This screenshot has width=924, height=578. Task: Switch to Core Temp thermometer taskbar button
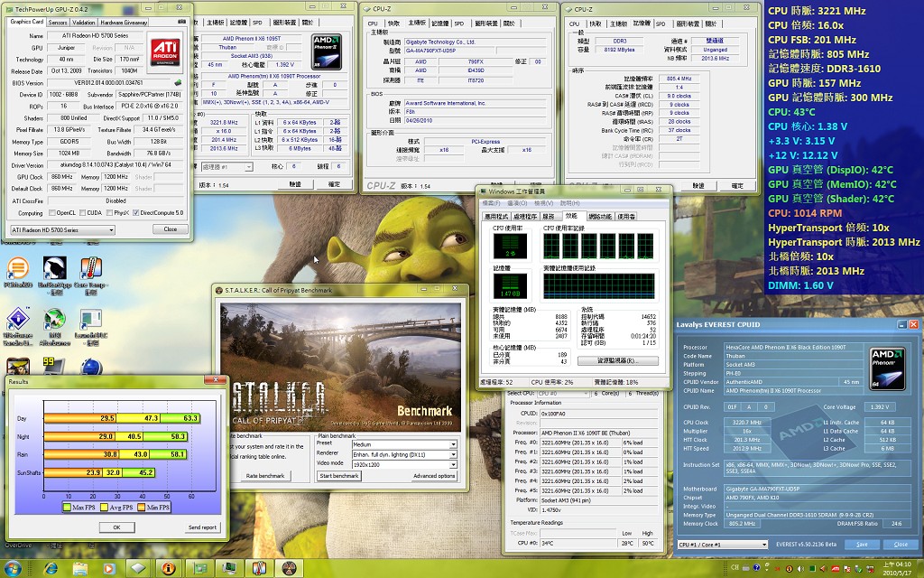[259, 569]
